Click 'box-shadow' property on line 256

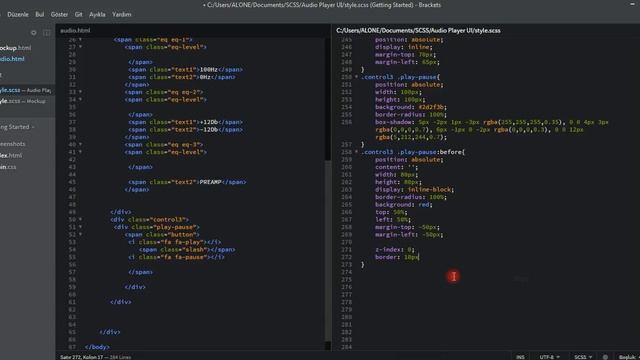393,122
